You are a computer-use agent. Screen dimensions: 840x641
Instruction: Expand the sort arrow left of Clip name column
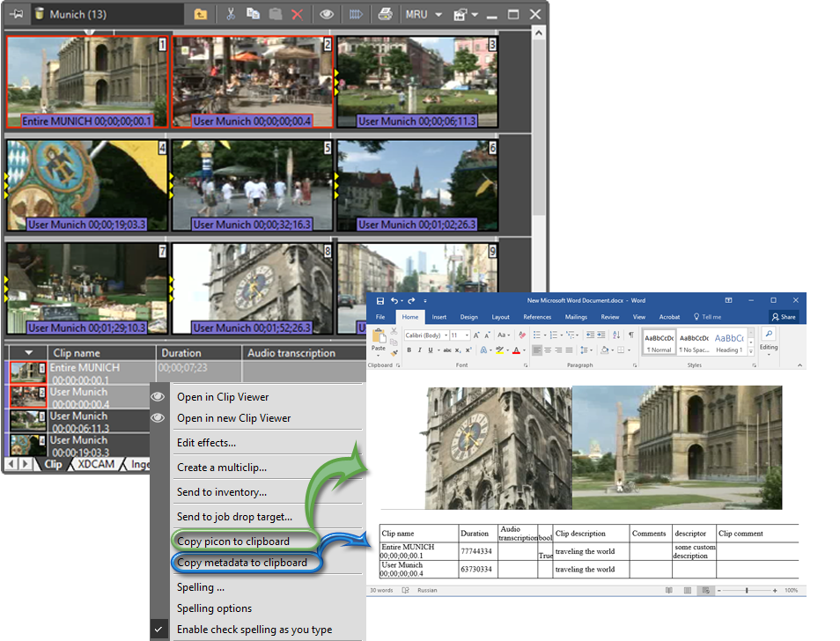coord(28,353)
